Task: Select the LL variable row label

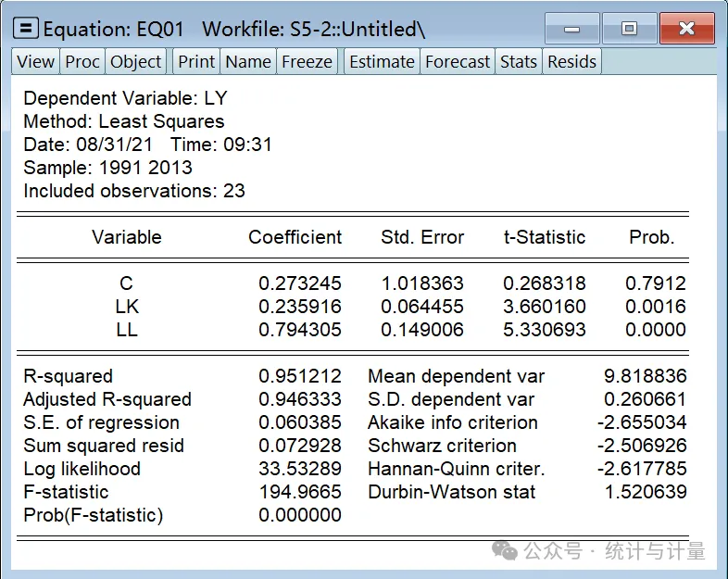Action: [127, 330]
